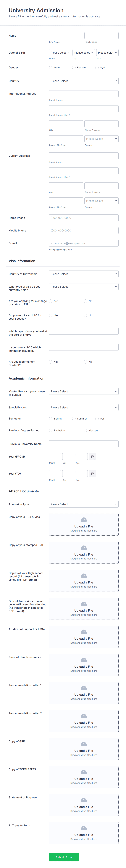Open the calendar picker for Year (FROM)
This screenshot has height=868, width=126.
pyautogui.click(x=93, y=456)
